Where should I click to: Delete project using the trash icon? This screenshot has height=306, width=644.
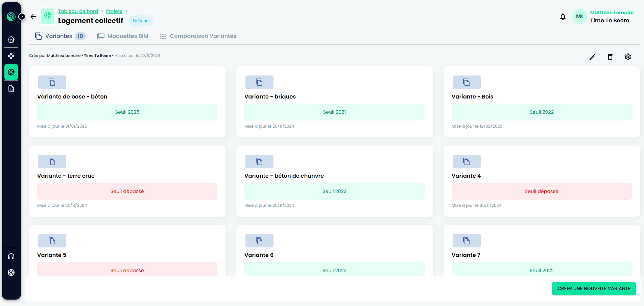coord(610,57)
